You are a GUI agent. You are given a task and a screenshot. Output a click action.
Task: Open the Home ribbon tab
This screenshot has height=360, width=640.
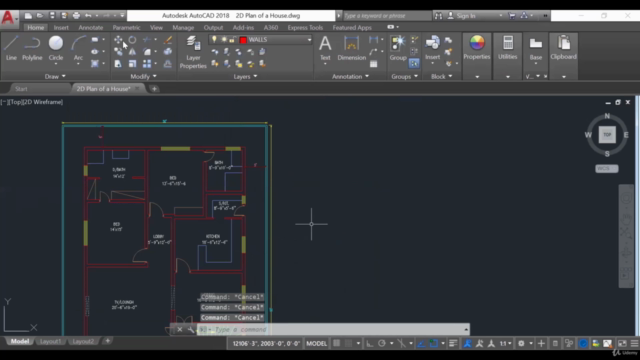click(x=36, y=27)
